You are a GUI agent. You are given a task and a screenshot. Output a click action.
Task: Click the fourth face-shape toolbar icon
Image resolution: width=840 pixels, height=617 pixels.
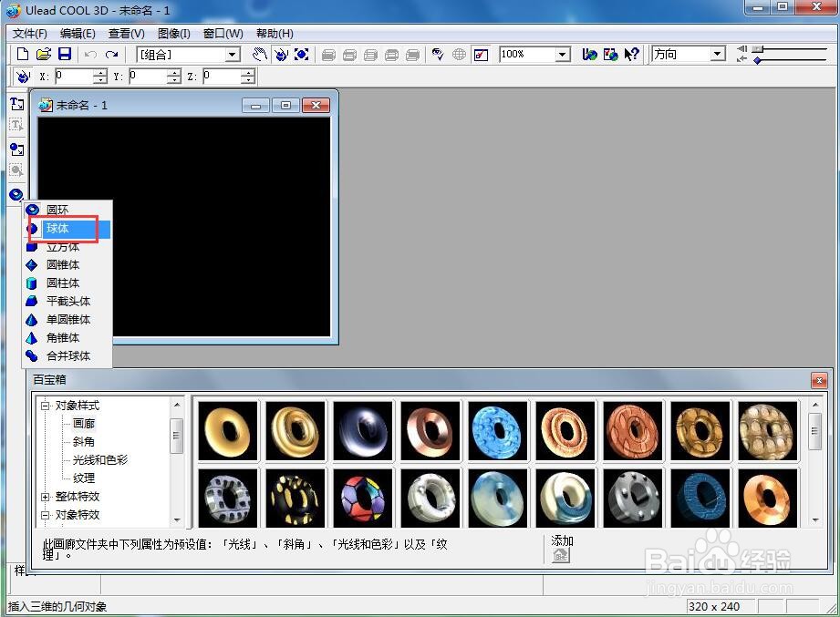(391, 55)
